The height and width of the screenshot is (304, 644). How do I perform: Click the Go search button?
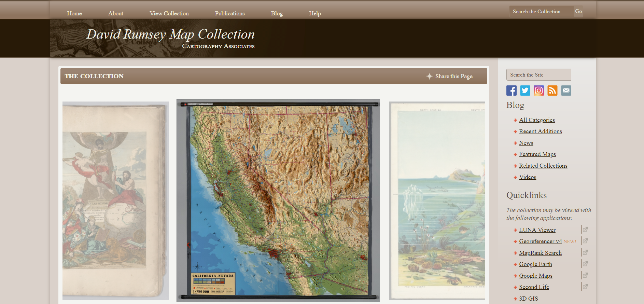(x=578, y=11)
